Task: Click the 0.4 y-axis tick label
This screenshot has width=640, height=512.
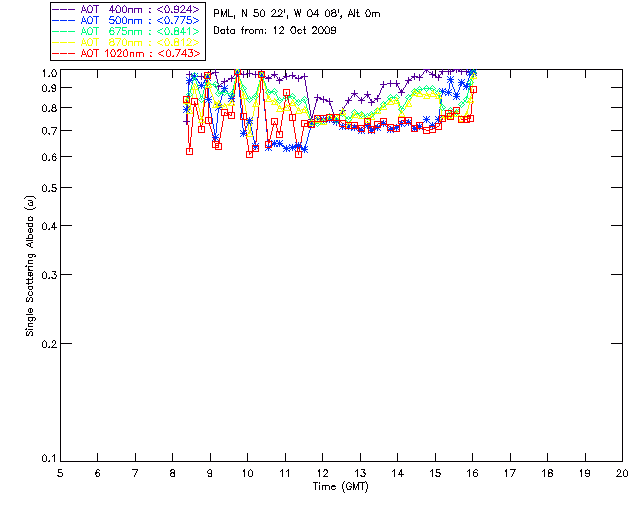Action: [x=49, y=226]
